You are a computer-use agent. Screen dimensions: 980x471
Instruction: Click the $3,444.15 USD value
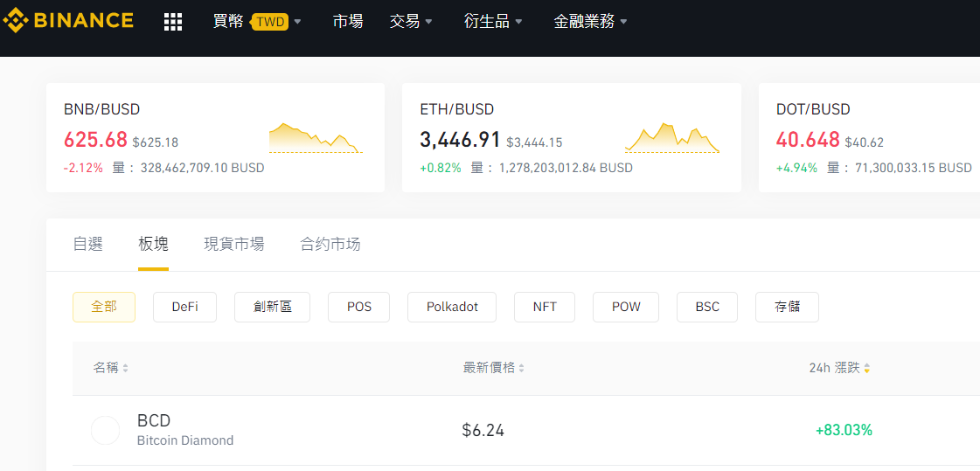click(x=534, y=142)
